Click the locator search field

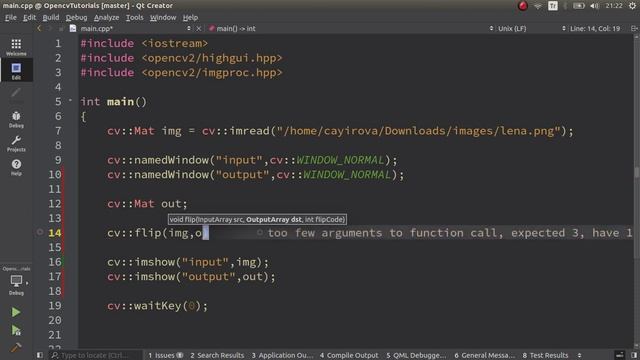point(96,356)
